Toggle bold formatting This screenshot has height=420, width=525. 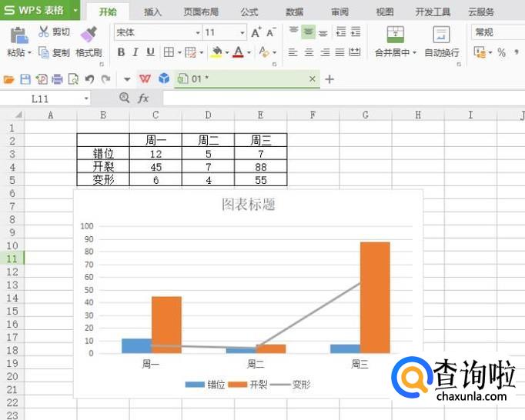pos(121,52)
